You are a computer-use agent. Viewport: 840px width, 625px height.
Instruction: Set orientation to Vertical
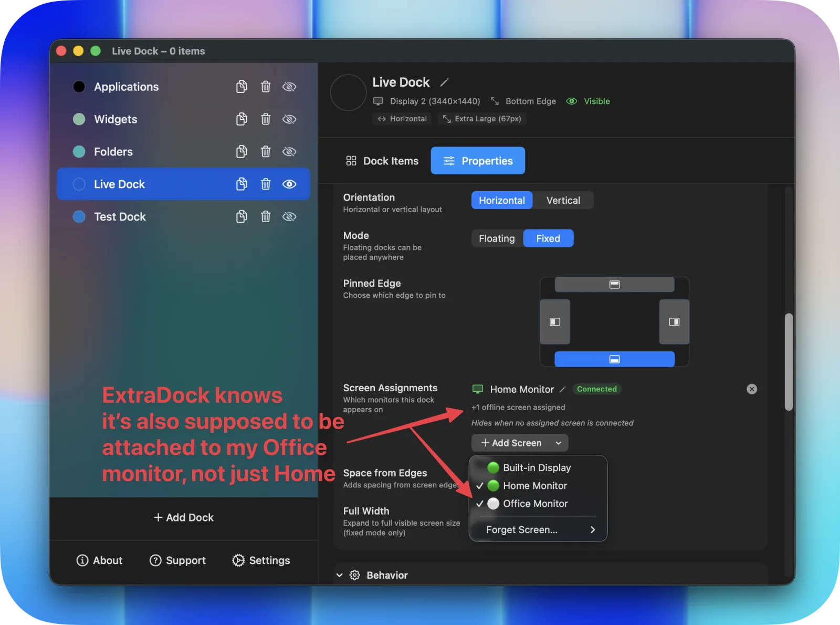click(563, 200)
